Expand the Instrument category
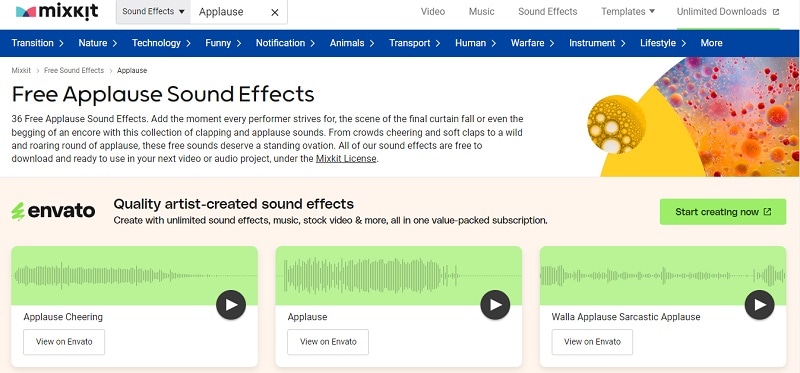Screen dimensions: 800x373 tap(597, 43)
